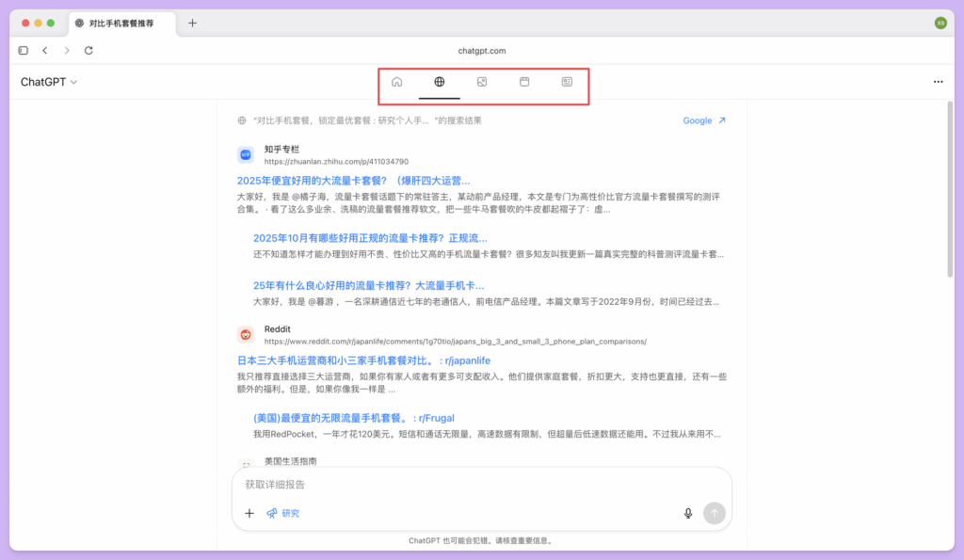Open the news results icon
Image resolution: width=964 pixels, height=560 pixels.
pyautogui.click(x=566, y=83)
